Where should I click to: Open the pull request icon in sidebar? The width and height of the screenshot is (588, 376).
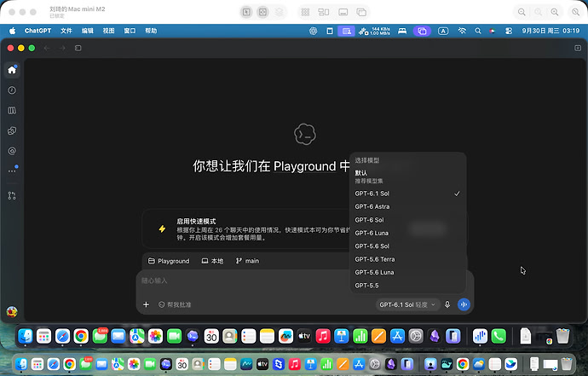point(12,195)
